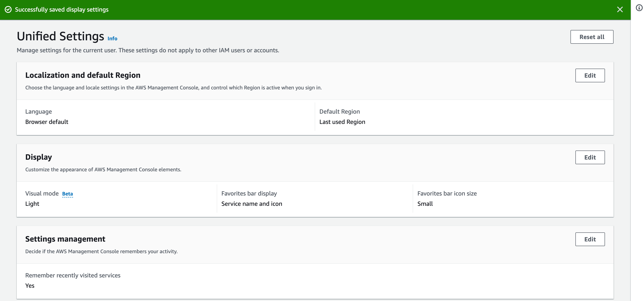Click 'Manage settings for the current user' description

(x=148, y=50)
